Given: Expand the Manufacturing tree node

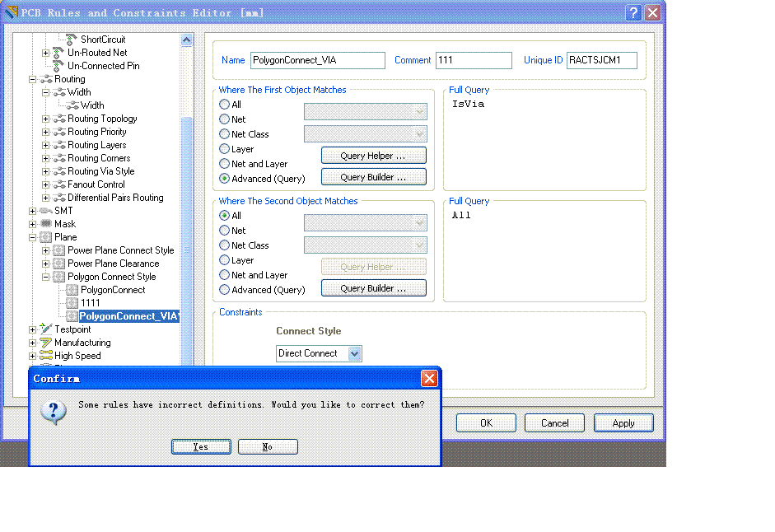Looking at the screenshot, I should [x=33, y=343].
